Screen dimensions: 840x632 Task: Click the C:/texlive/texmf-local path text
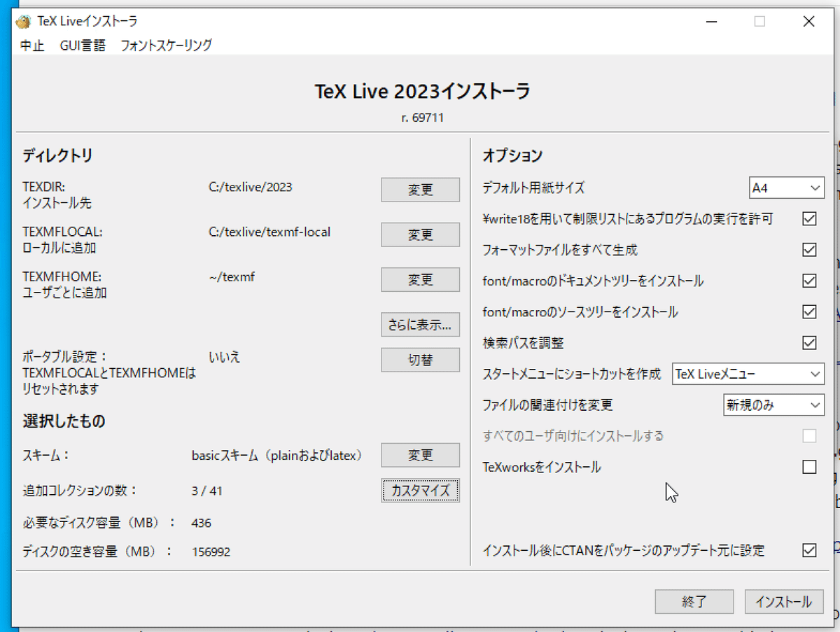pyautogui.click(x=269, y=232)
